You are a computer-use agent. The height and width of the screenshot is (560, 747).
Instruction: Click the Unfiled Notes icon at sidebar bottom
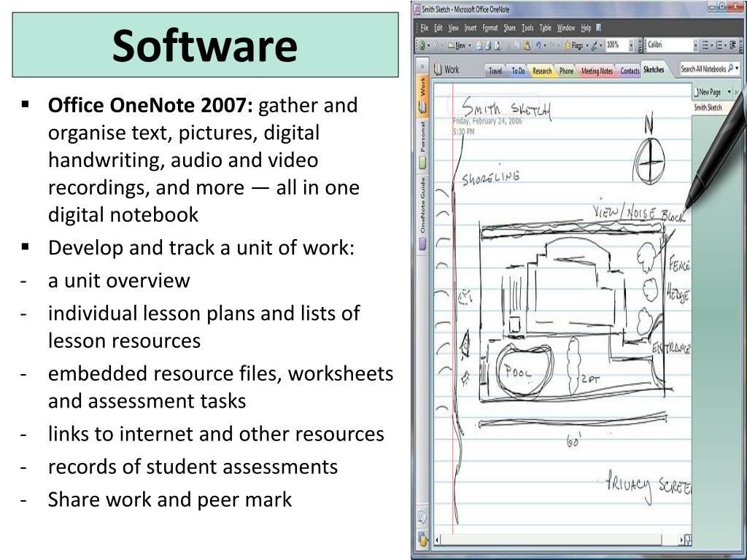(422, 517)
